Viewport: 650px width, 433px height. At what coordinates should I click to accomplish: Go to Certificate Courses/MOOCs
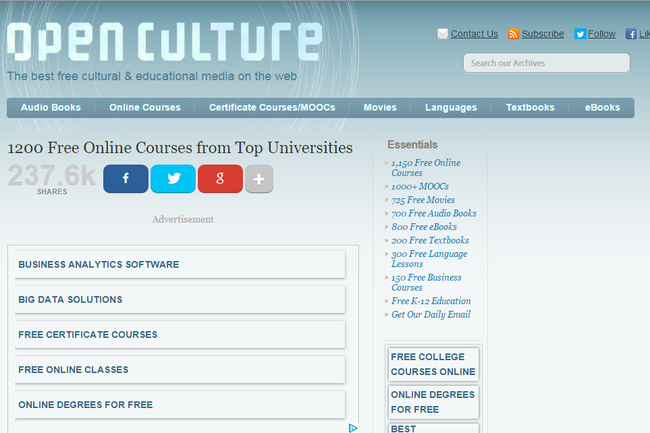[272, 108]
